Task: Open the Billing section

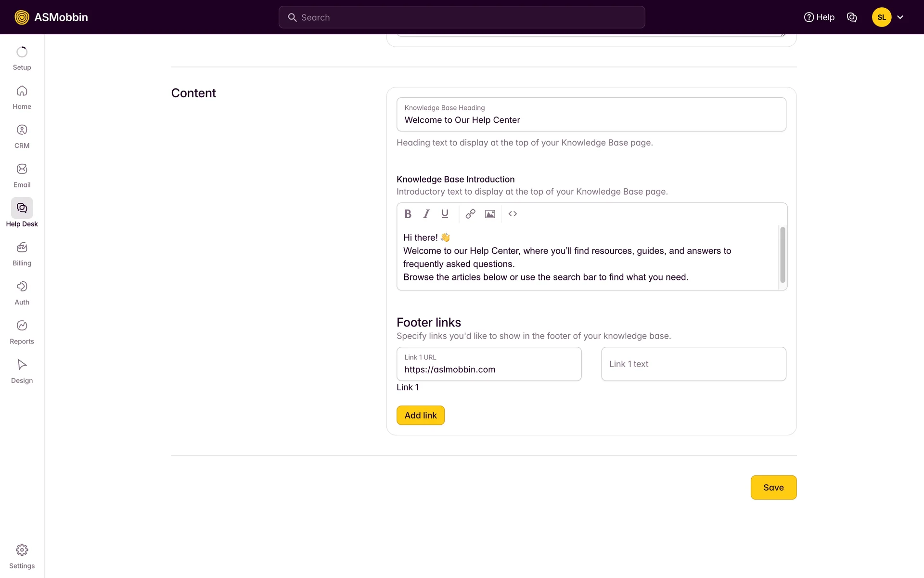Action: pos(22,254)
